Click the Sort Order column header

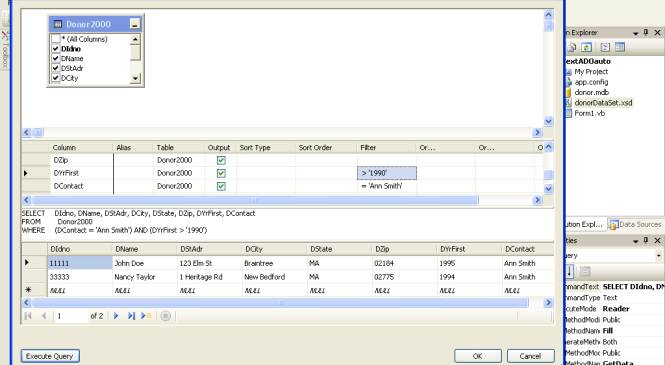click(x=326, y=148)
